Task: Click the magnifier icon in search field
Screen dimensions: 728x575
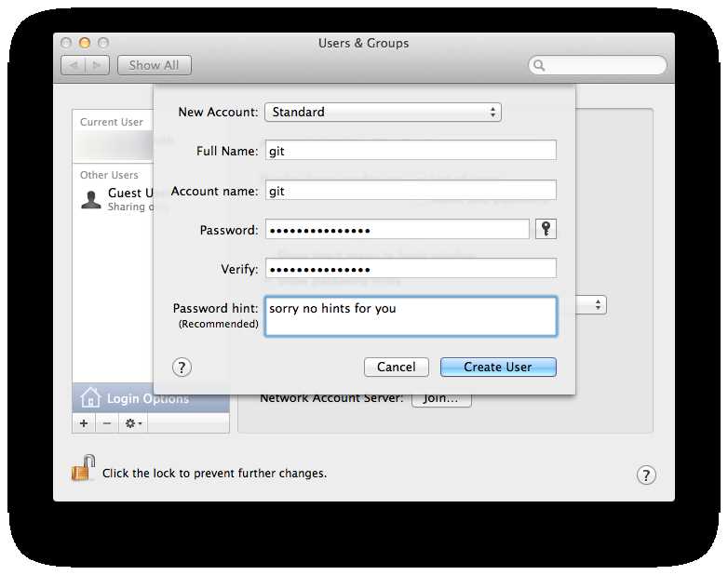Action: (x=539, y=65)
